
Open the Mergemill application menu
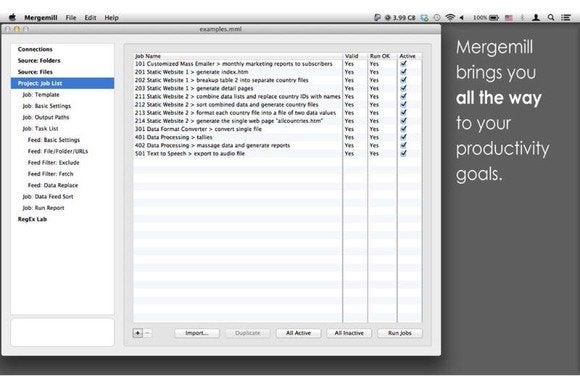pyautogui.click(x=41, y=17)
